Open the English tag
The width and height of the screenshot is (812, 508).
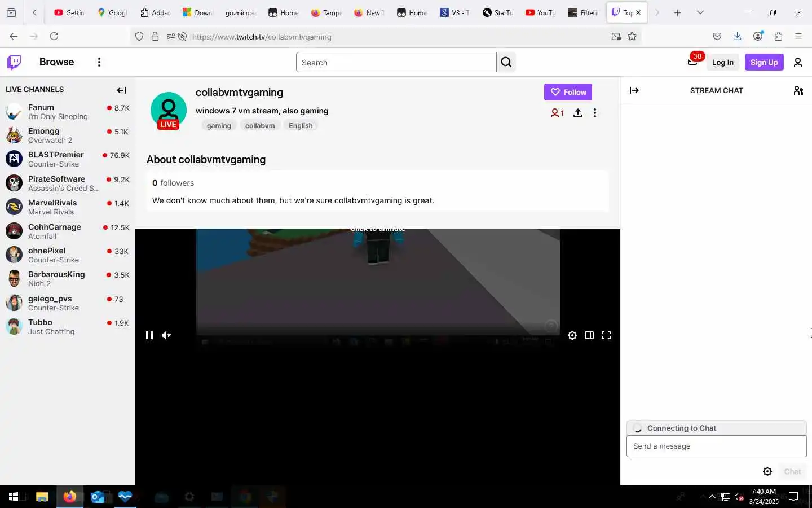pyautogui.click(x=301, y=125)
